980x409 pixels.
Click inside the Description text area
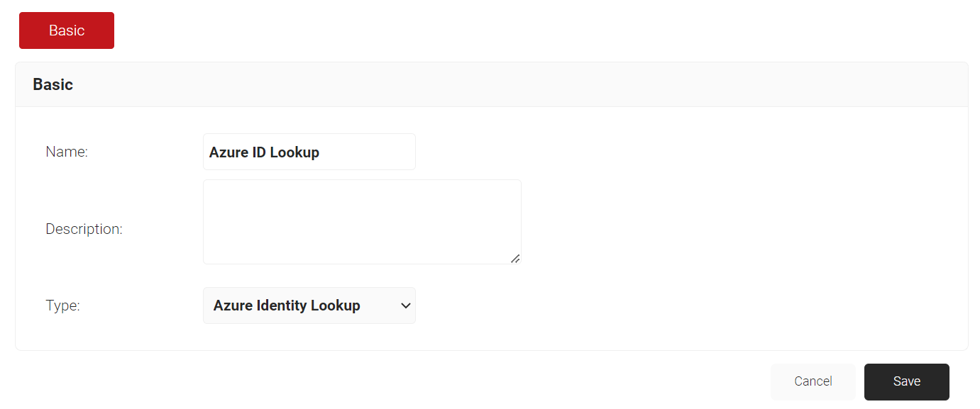(362, 222)
